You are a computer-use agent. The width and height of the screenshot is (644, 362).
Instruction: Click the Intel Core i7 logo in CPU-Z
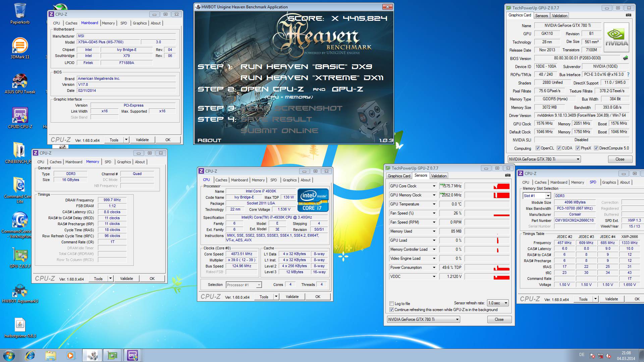click(x=313, y=200)
